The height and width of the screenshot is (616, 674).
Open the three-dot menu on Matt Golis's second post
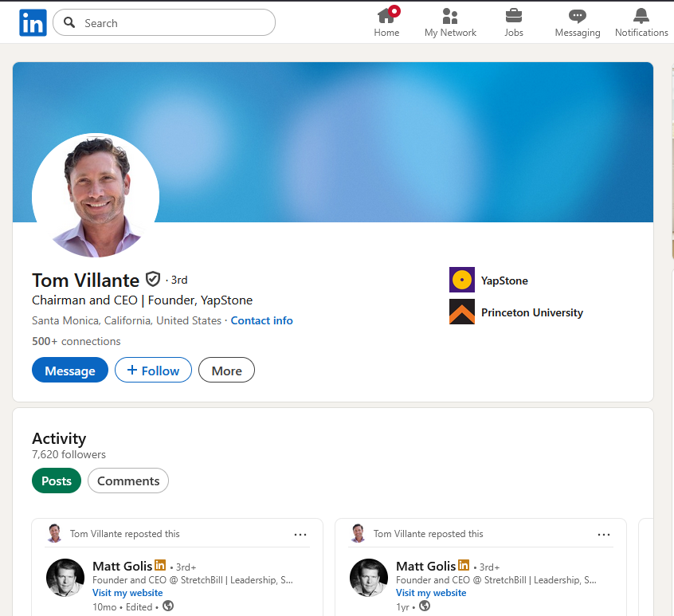coord(604,535)
